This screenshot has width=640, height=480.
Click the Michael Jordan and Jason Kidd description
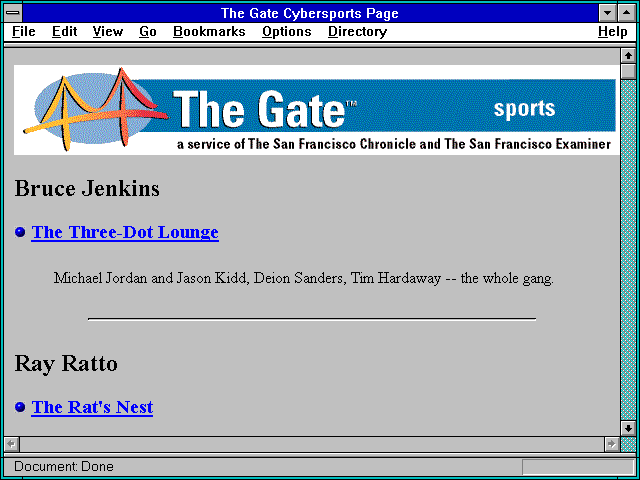click(304, 278)
